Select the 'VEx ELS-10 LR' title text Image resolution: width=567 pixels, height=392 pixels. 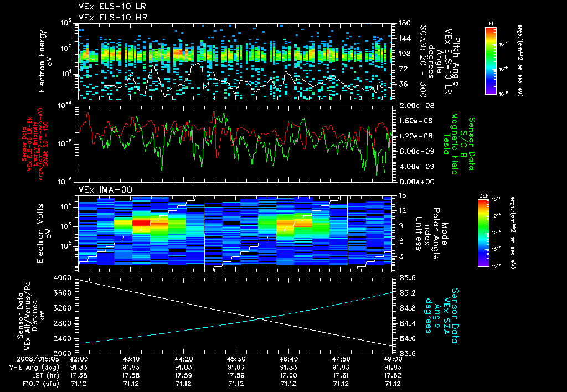112,7
